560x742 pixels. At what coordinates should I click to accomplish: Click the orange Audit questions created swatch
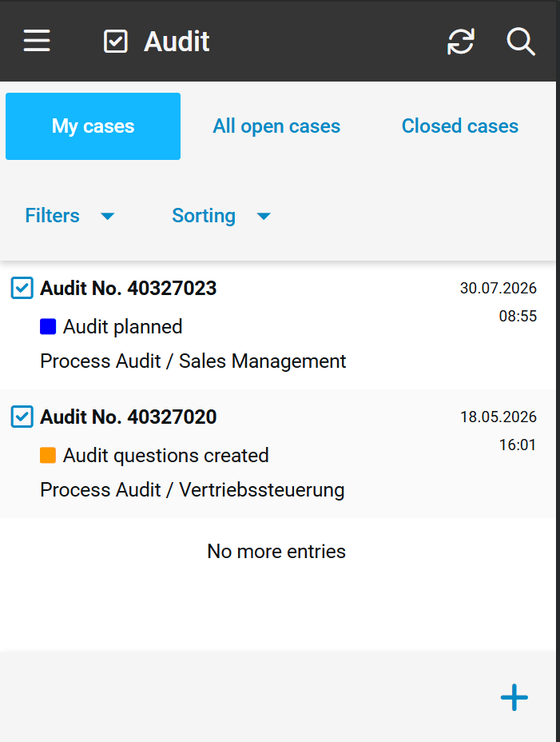click(x=48, y=455)
